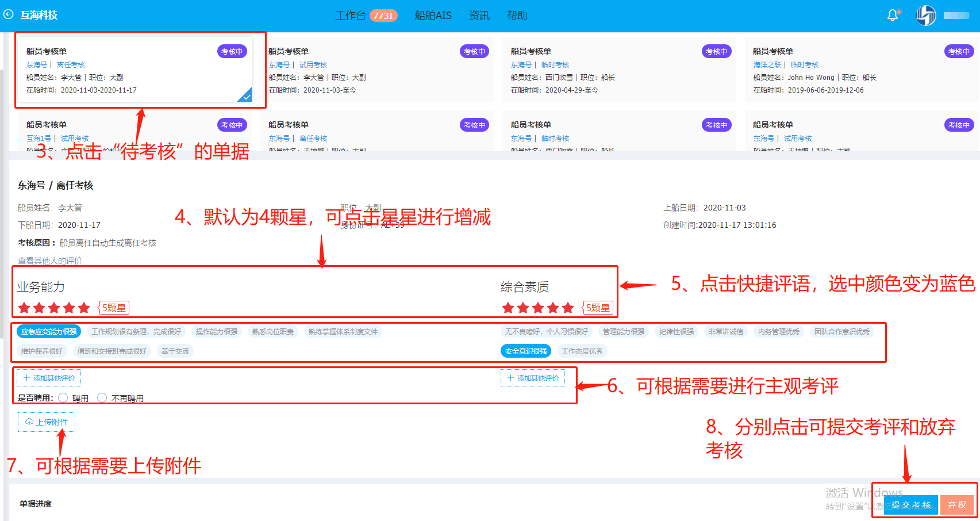Click the second star under 业务能力
Viewport: 980px width, 521px height.
tap(39, 308)
